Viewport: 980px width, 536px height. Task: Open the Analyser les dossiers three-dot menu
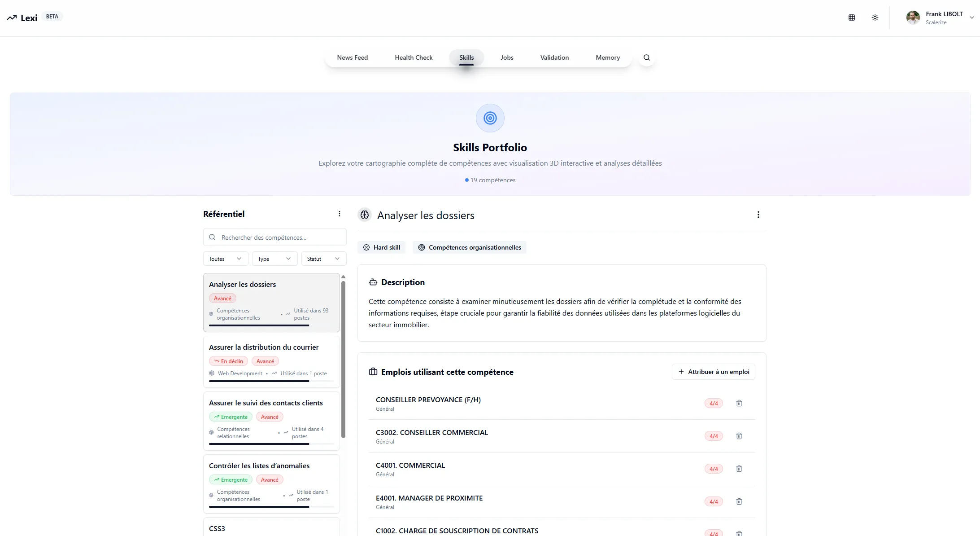coord(758,215)
